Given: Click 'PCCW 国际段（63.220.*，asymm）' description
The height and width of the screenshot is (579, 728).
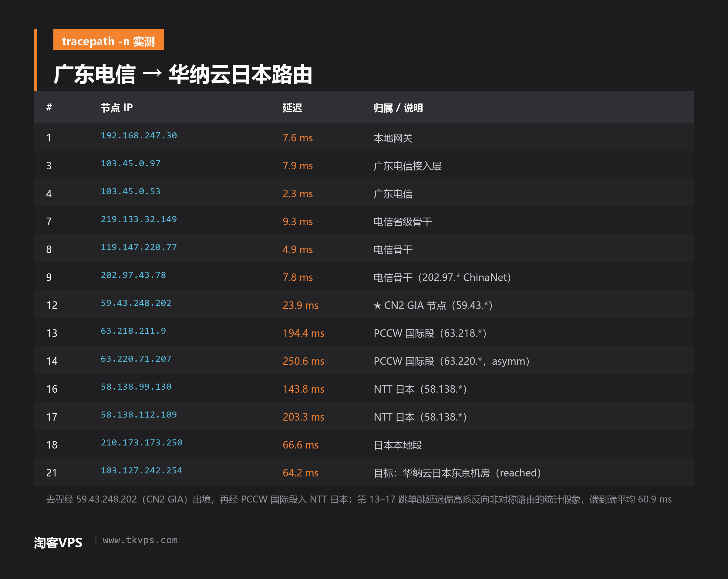Looking at the screenshot, I should (451, 361).
